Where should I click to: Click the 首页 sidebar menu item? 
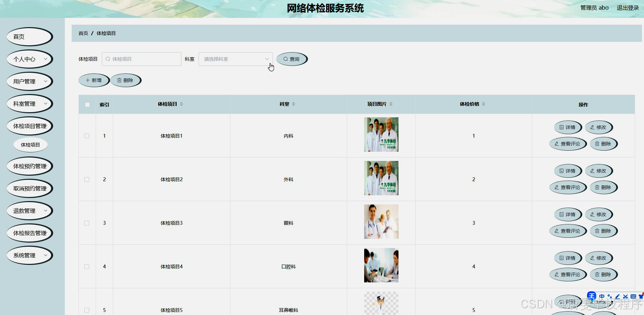pos(29,37)
